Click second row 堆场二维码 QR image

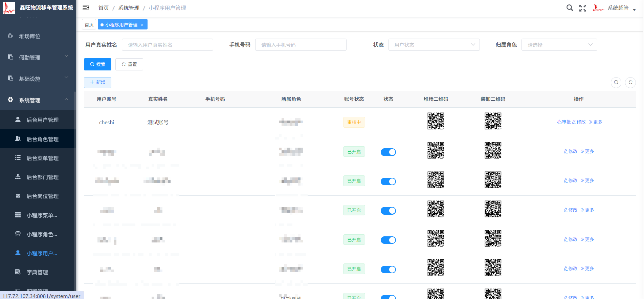[x=436, y=150]
